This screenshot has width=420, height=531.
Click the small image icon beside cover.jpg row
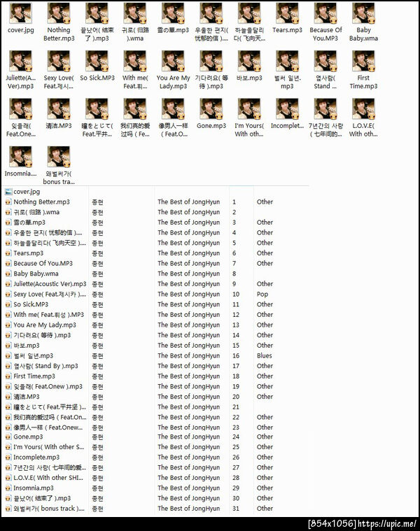click(x=8, y=192)
